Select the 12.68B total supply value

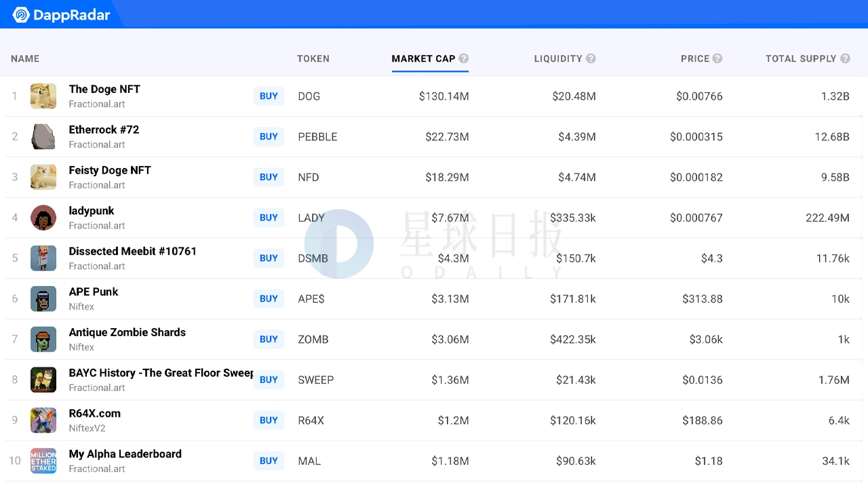click(x=832, y=137)
